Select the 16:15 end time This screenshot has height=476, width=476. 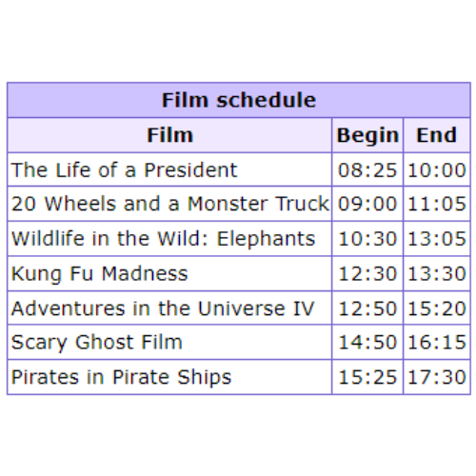(x=437, y=342)
